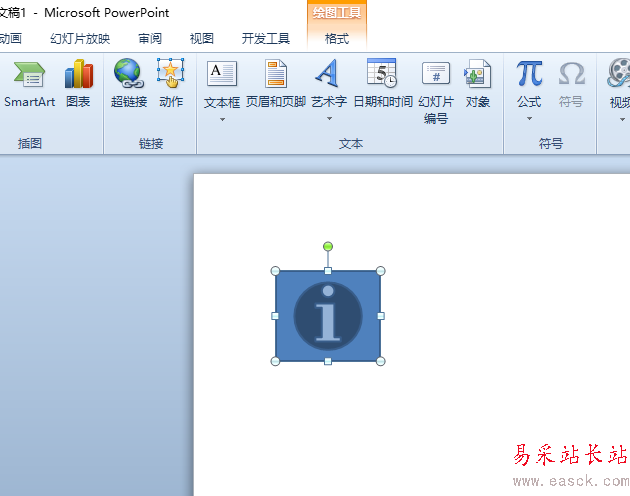This screenshot has width=630, height=496.
Task: Click the 绘图工具 contextual tab header
Action: (x=337, y=13)
